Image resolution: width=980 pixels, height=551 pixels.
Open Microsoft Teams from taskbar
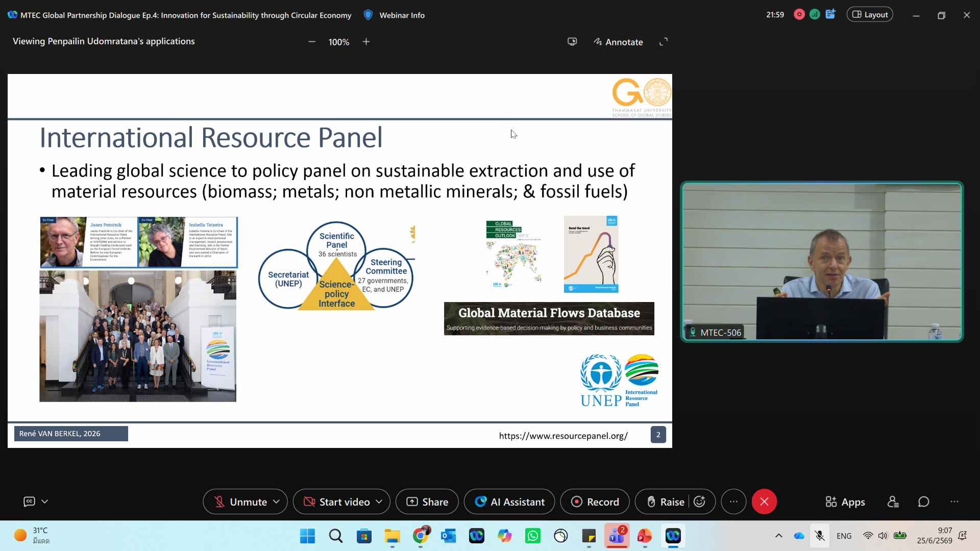[617, 536]
